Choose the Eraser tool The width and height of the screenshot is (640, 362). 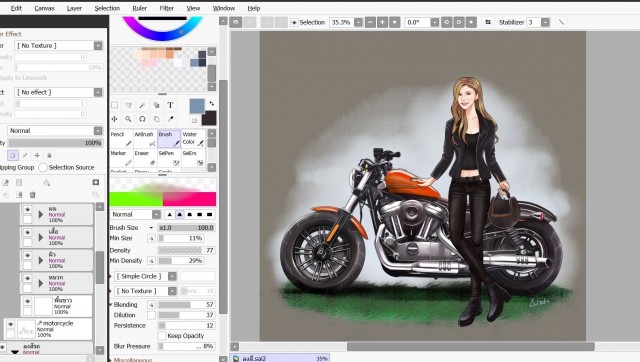tap(145, 158)
